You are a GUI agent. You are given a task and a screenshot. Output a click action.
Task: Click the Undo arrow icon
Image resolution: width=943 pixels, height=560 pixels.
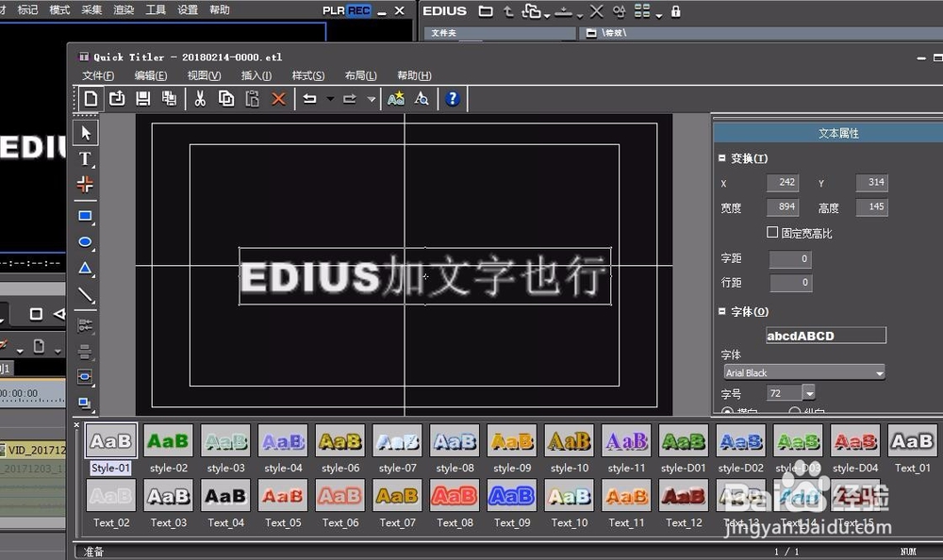(x=309, y=99)
